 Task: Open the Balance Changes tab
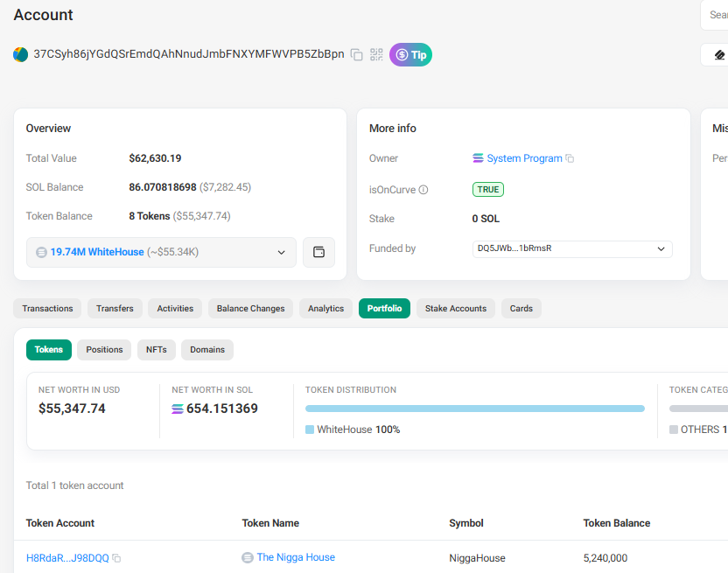(251, 308)
